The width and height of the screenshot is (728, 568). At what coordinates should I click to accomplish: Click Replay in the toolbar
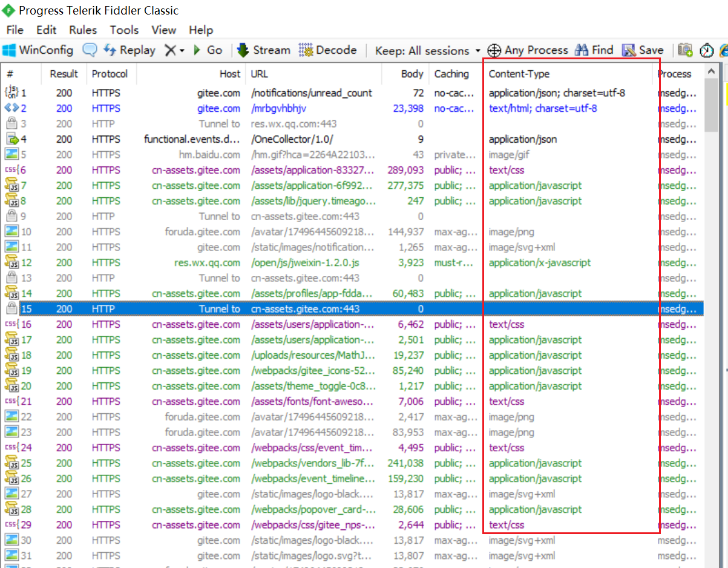coord(130,50)
